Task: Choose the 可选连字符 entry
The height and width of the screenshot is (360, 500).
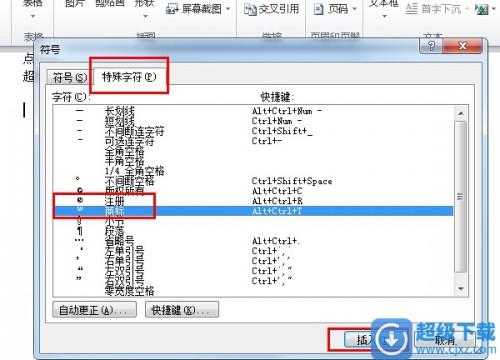Action: click(x=253, y=141)
